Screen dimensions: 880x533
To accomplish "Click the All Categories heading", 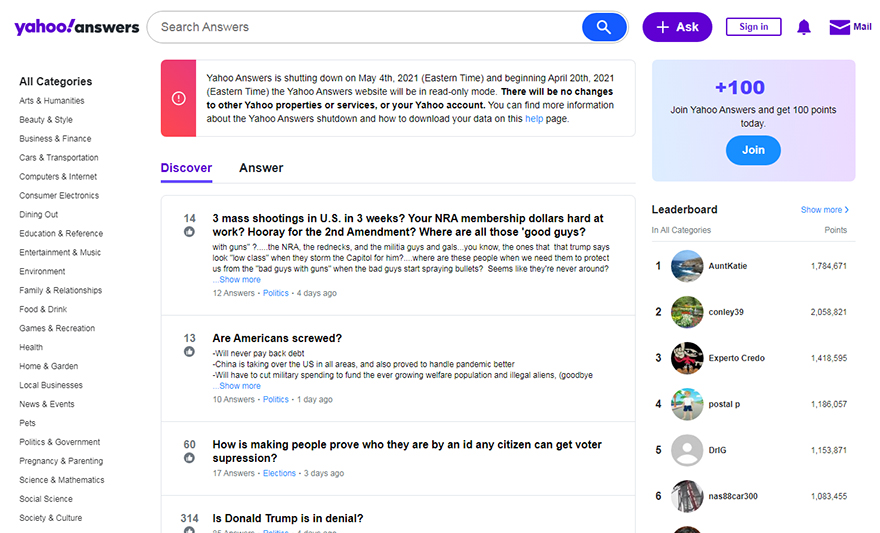I will [56, 81].
